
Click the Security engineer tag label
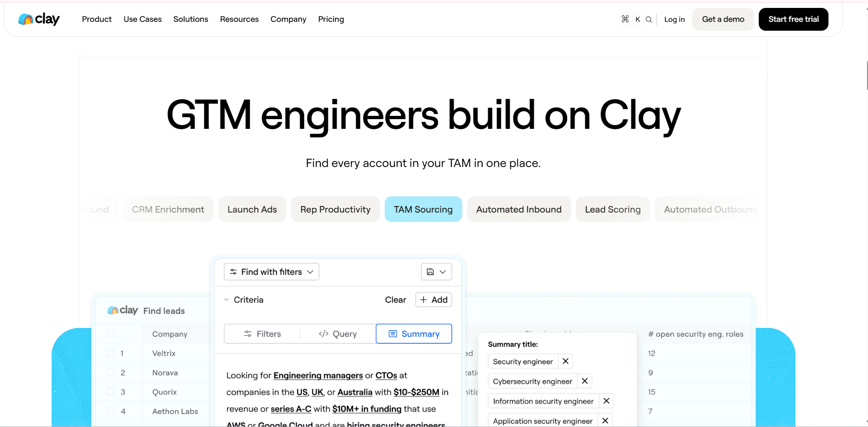[523, 361]
